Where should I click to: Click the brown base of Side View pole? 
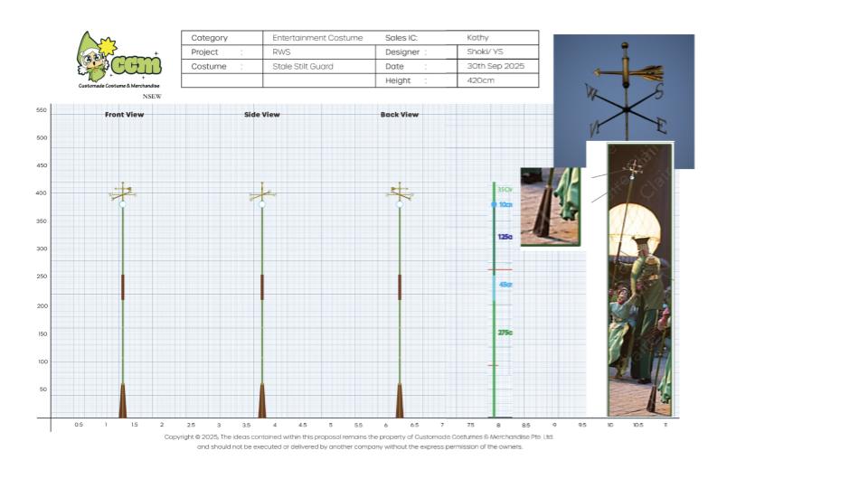pyautogui.click(x=262, y=400)
